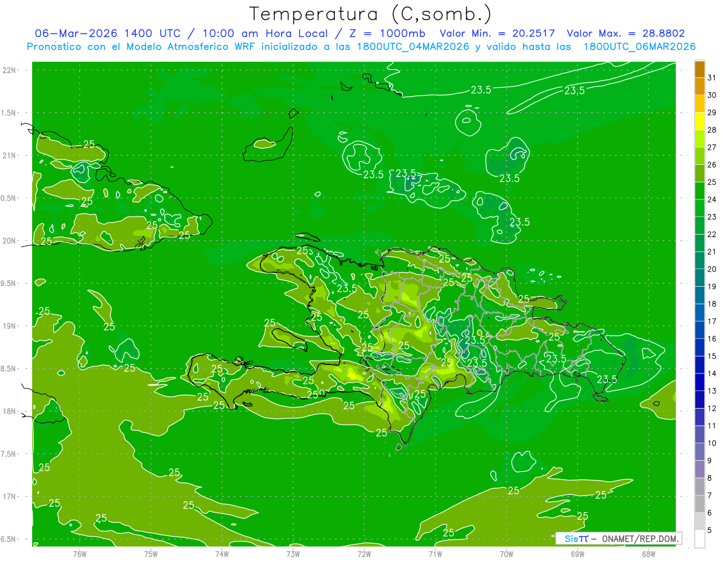Click the '73W' longitude axis label

[293, 554]
